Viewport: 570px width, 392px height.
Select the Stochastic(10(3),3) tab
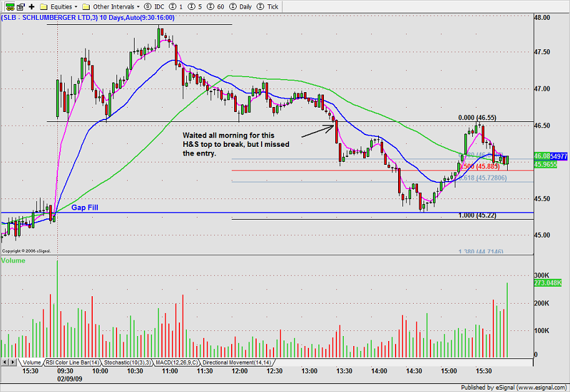pyautogui.click(x=127, y=362)
